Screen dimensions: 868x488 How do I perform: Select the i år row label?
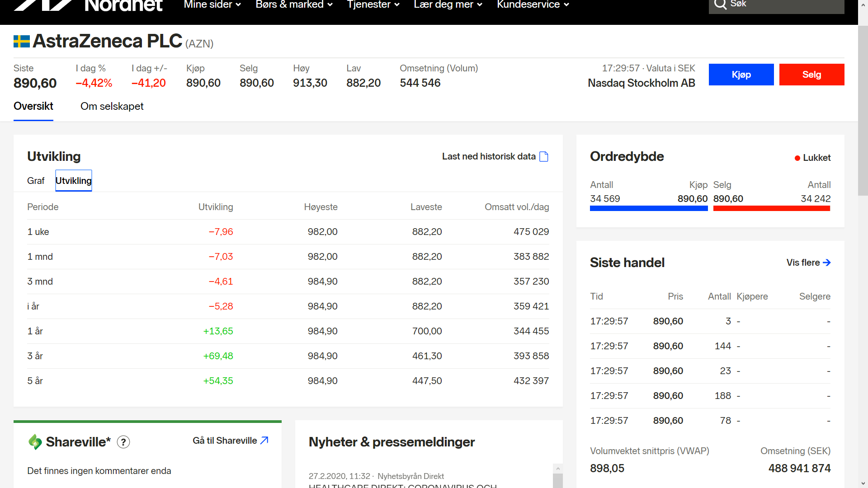(x=33, y=306)
